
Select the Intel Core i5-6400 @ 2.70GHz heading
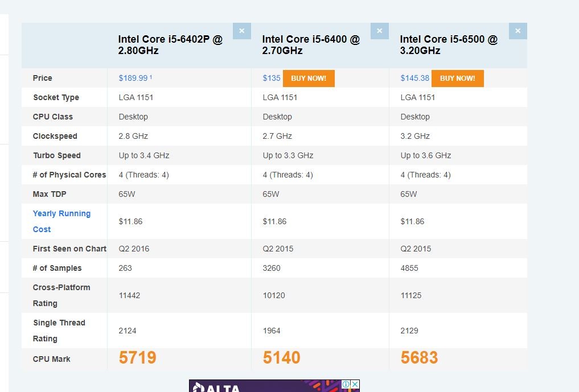point(311,45)
